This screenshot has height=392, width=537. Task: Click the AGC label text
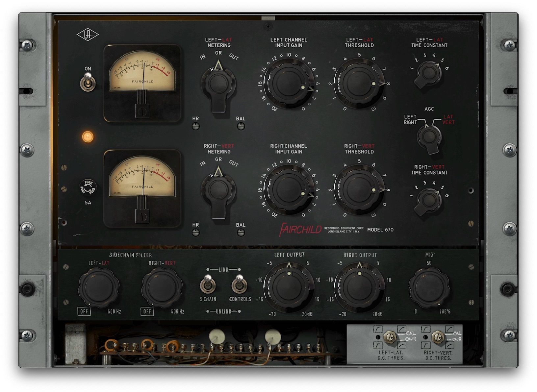click(429, 109)
